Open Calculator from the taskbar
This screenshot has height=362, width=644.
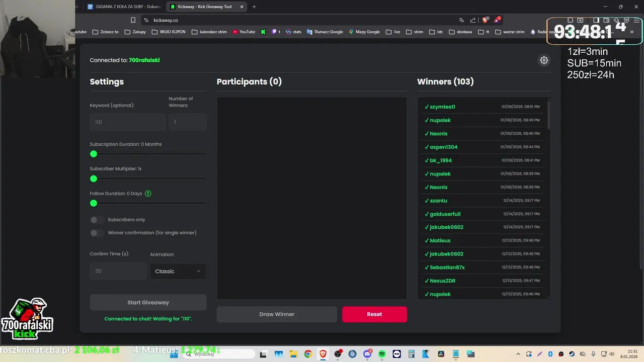click(x=412, y=354)
